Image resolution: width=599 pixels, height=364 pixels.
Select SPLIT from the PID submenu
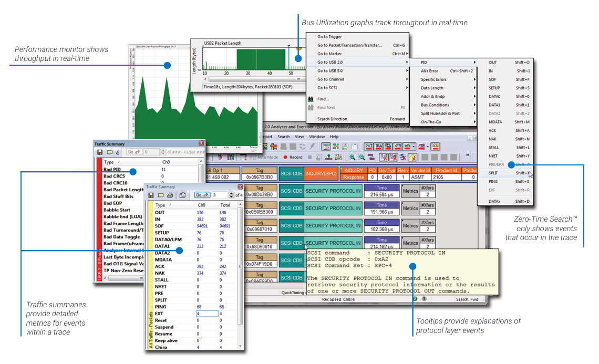pos(493,173)
